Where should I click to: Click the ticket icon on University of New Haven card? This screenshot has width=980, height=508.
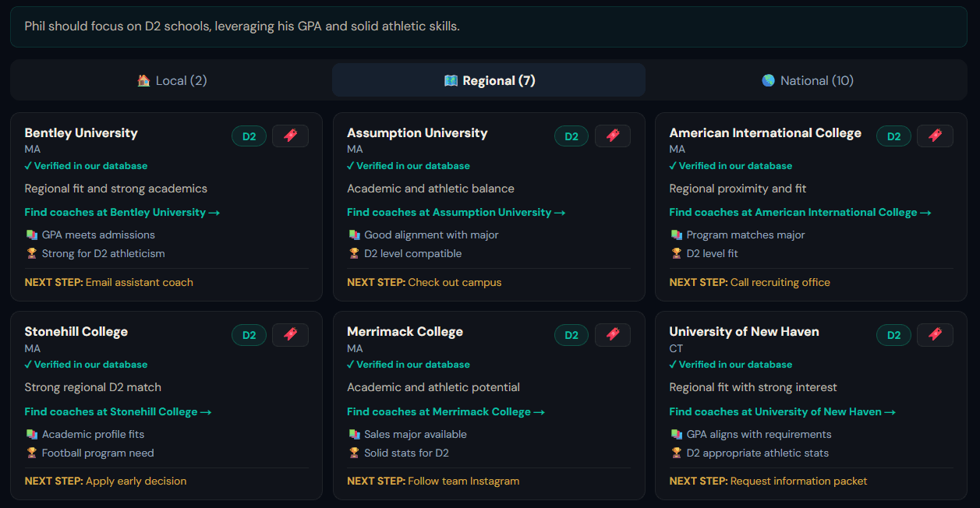point(935,335)
